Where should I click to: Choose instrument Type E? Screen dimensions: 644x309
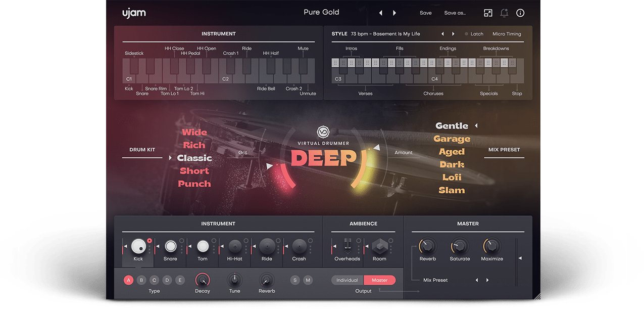180,280
